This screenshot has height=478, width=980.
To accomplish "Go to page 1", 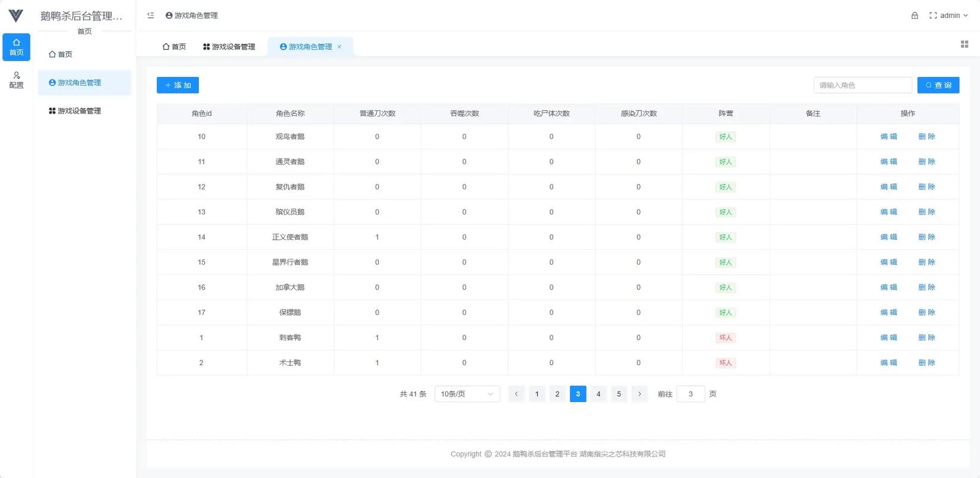I will tap(537, 394).
